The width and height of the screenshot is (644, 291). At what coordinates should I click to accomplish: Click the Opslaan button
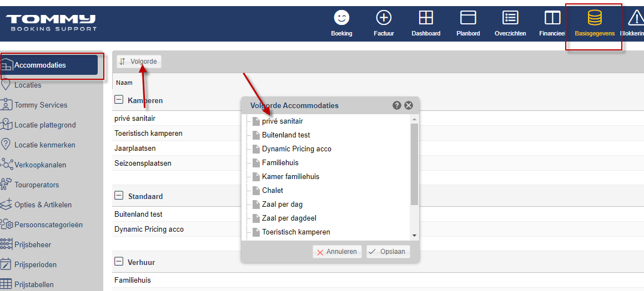[388, 252]
